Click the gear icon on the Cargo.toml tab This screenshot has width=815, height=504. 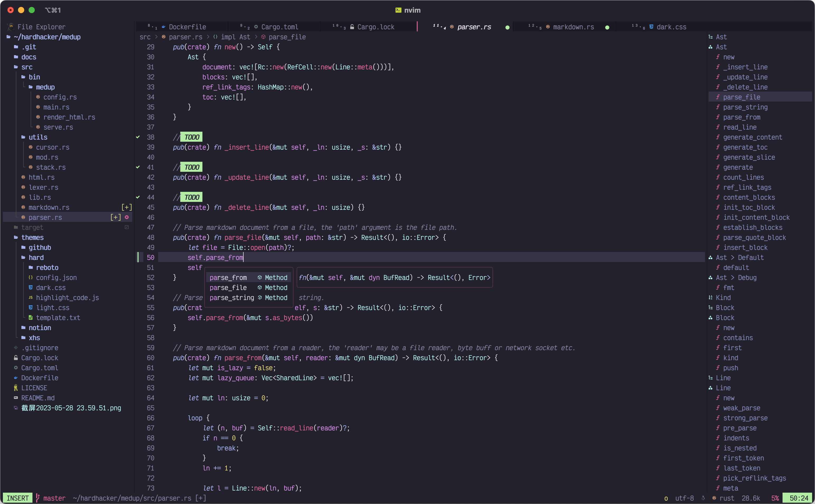point(256,27)
